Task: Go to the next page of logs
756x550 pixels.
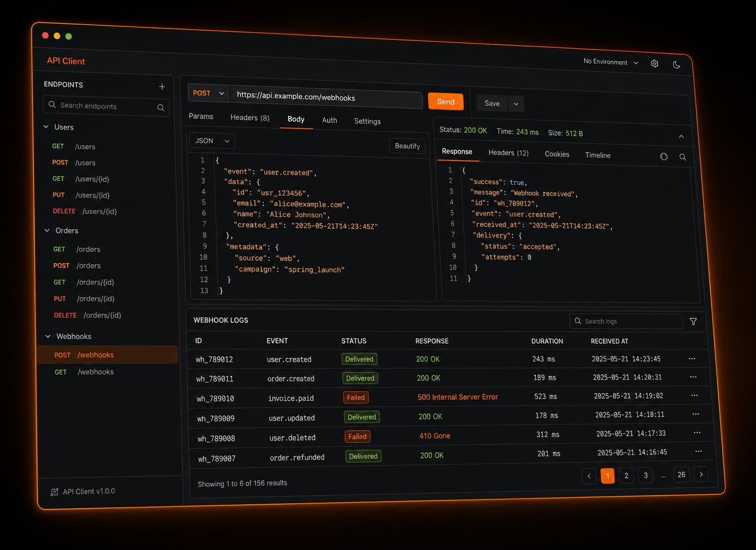Action: coord(701,474)
